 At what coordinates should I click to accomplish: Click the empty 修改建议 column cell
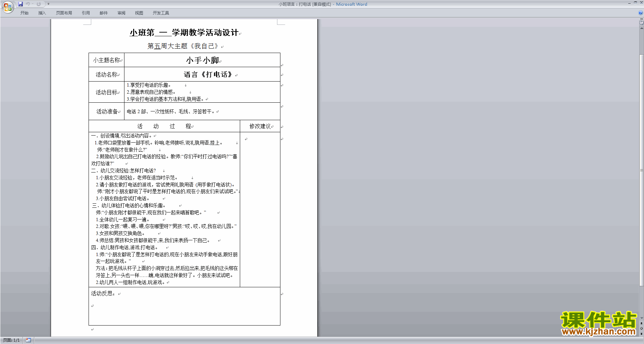(x=260, y=209)
